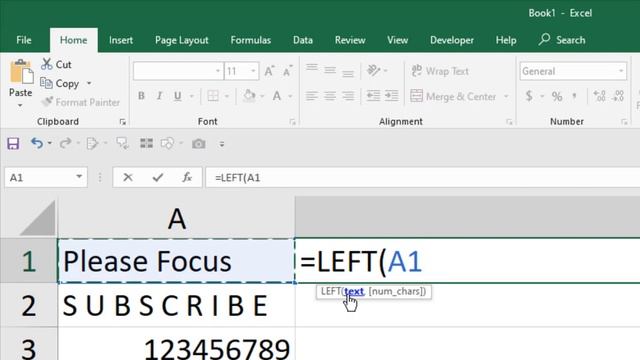
Task: Toggle Wrap Text
Action: click(x=440, y=71)
